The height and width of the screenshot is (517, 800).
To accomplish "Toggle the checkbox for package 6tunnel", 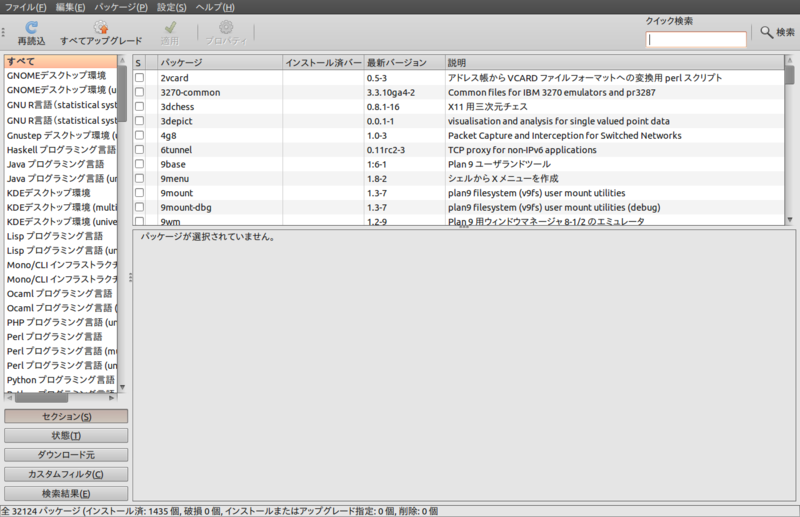I will [x=139, y=150].
